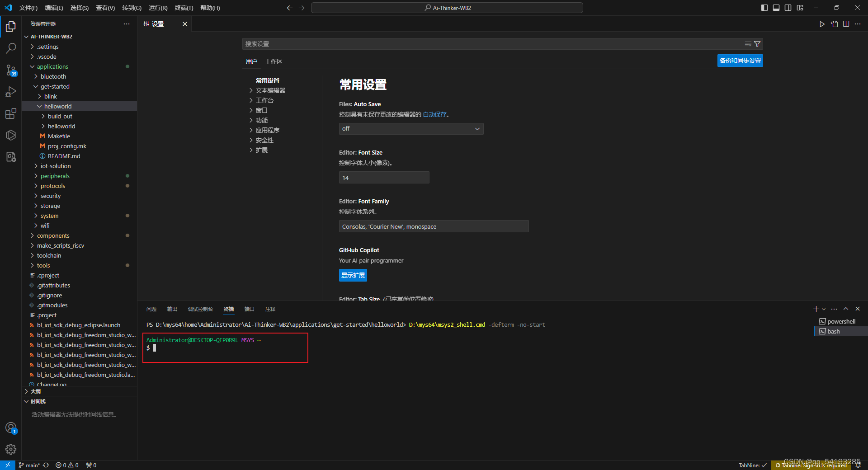Switch to the 问题 panel tab

pyautogui.click(x=151, y=309)
